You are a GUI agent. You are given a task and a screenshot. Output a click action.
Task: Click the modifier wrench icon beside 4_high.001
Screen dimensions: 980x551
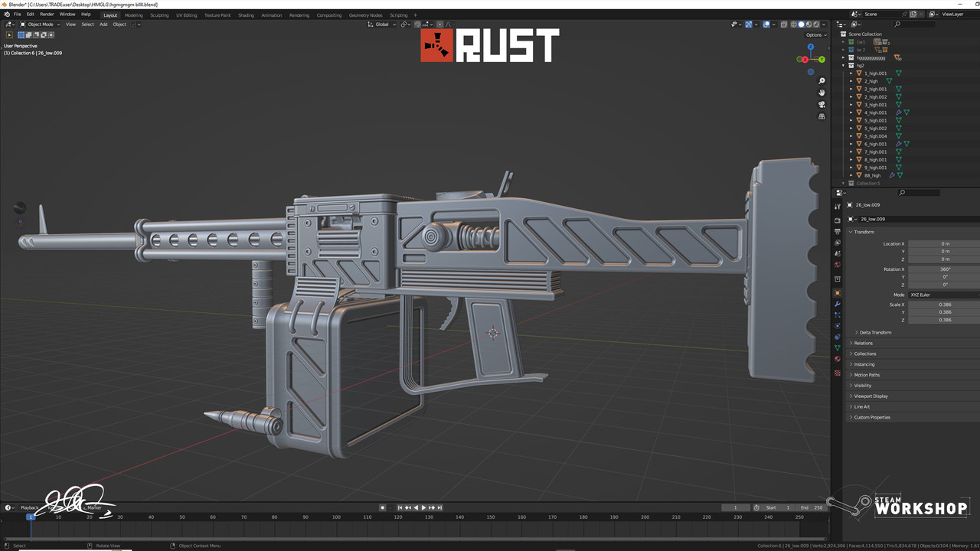pyautogui.click(x=899, y=112)
